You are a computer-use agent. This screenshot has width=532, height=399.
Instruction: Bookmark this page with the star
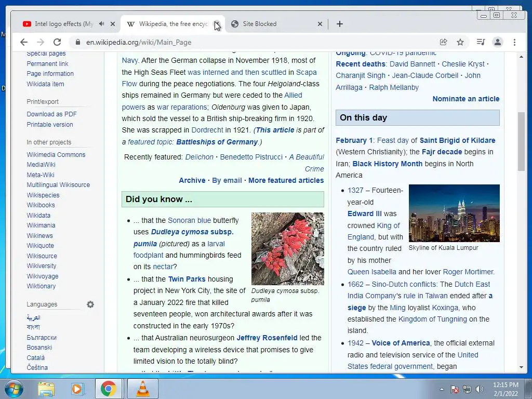(460, 42)
